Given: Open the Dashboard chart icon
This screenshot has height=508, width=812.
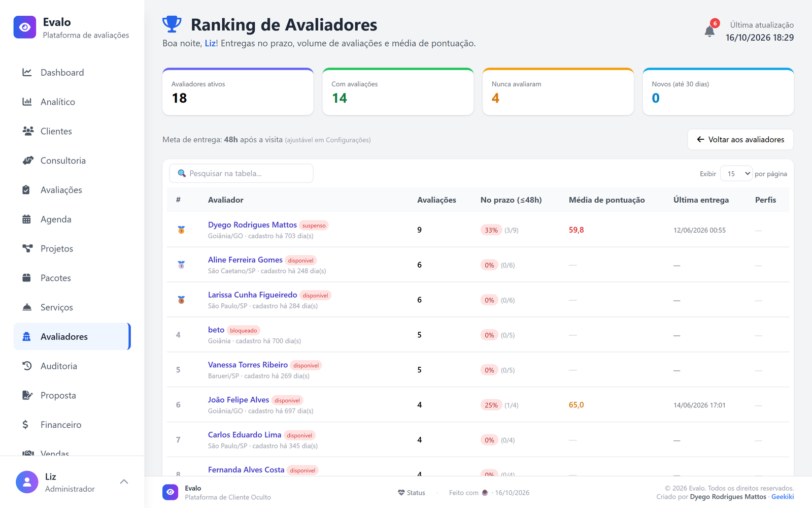Looking at the screenshot, I should [27, 72].
